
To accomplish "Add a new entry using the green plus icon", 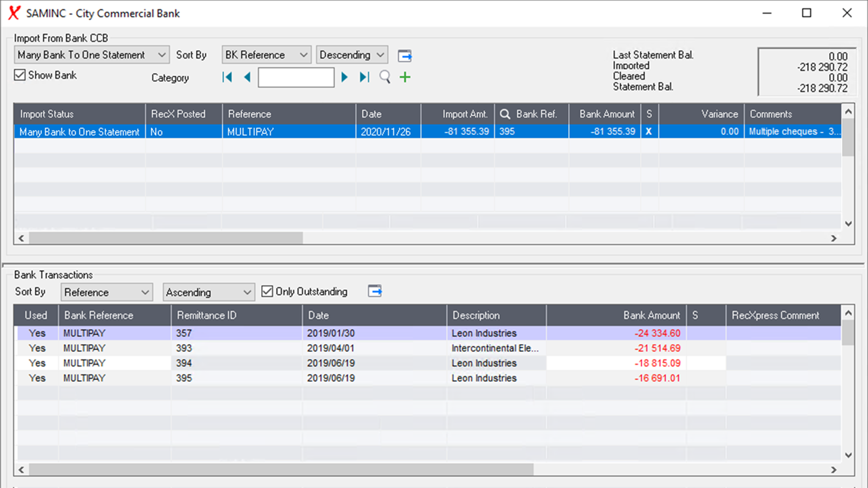I will tap(405, 77).
